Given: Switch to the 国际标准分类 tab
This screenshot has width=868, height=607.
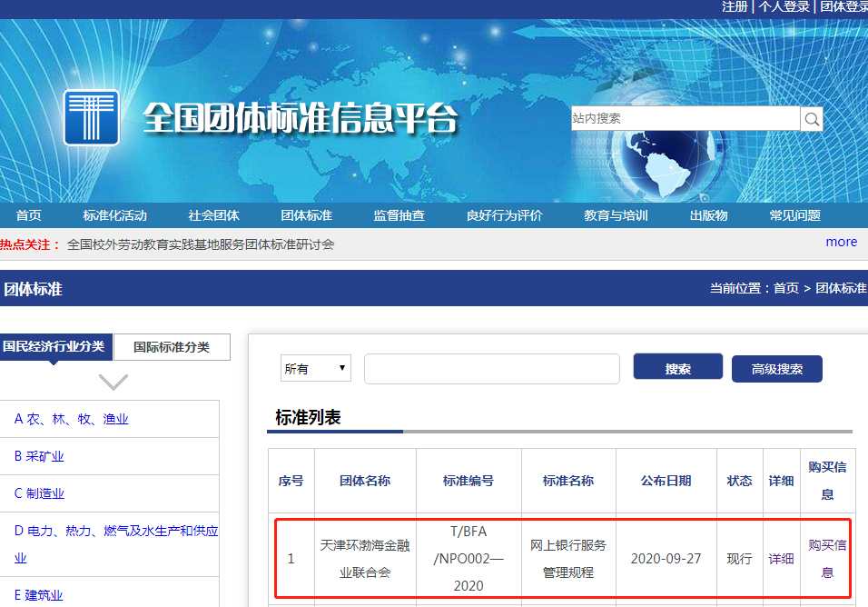Looking at the screenshot, I should [172, 347].
